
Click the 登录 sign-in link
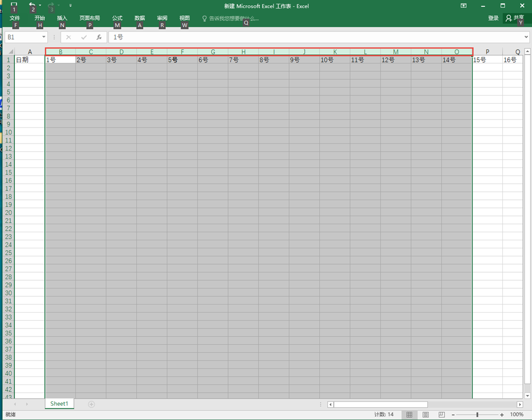tap(493, 18)
